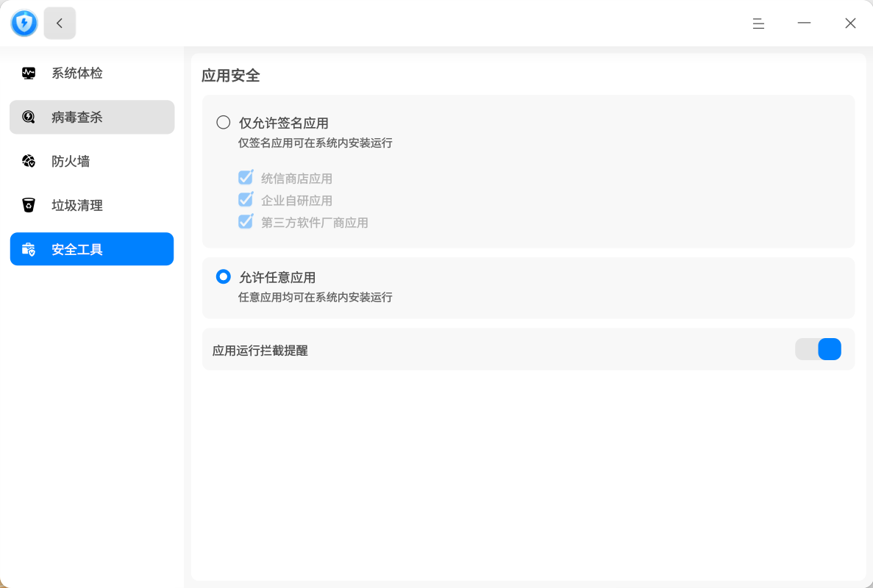Screen dimensions: 873x588
Task: Select the 允许任意应用 radio option
Action: coord(224,277)
